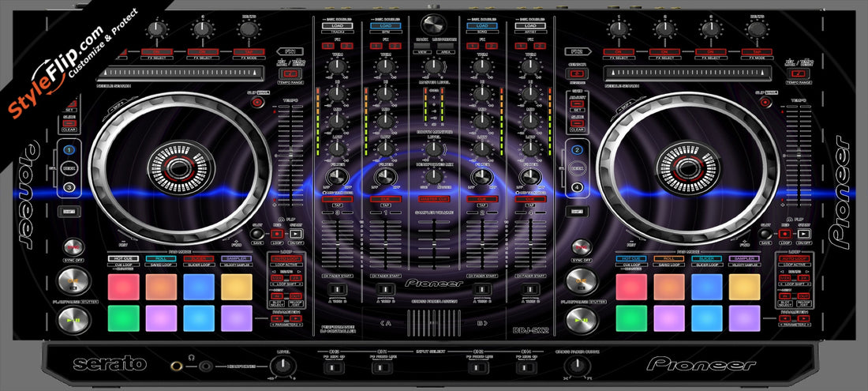Image resolution: width=868 pixels, height=391 pixels.
Task: Switch left deck pads to SLICER mode
Action: (199, 258)
